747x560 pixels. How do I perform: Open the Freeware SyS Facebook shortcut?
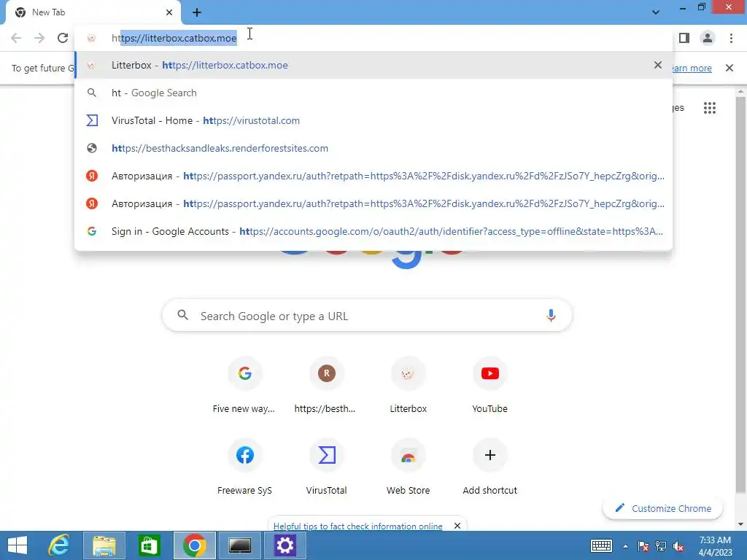pos(244,467)
